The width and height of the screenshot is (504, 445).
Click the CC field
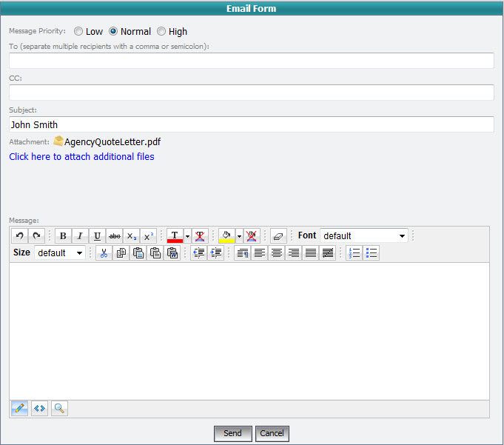[252, 93]
